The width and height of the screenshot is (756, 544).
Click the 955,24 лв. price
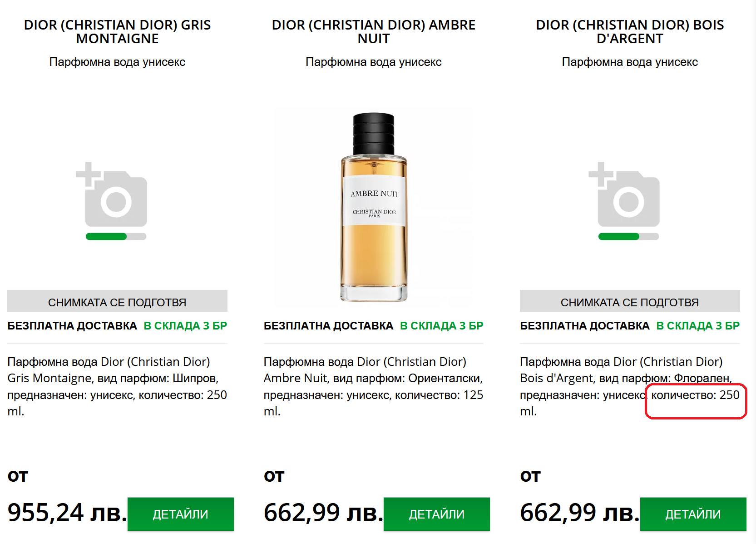point(67,513)
